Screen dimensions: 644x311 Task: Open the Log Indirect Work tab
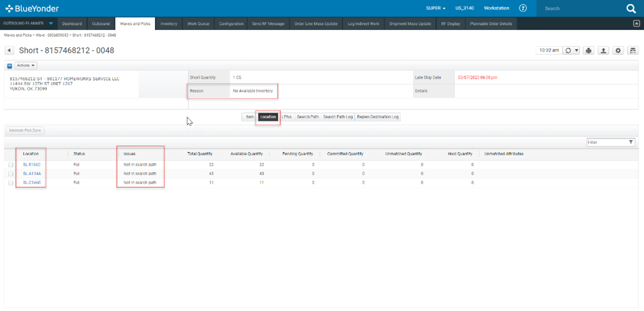pos(363,24)
